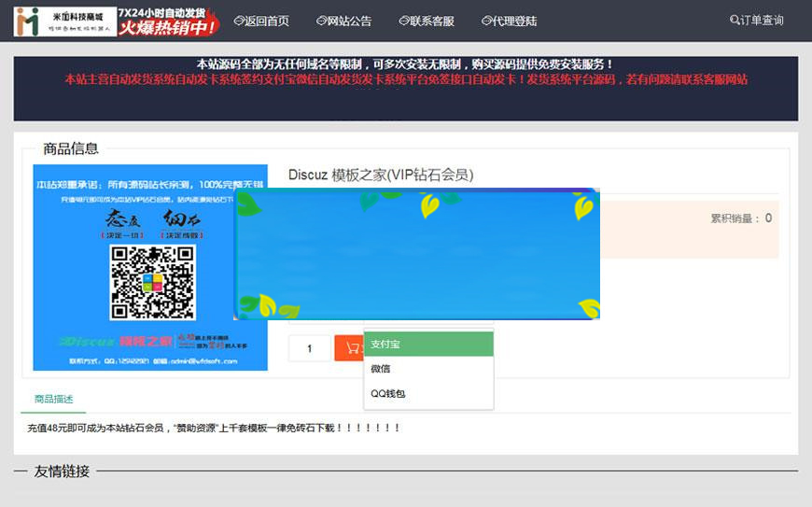Screen dimensions: 812x507
Task: Open 网站公告 announcements in the navbar
Action: pos(343,21)
